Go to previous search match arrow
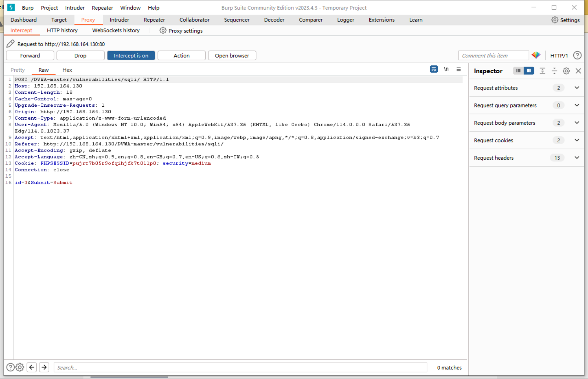Viewport: 588px width, 379px height. [x=32, y=367]
